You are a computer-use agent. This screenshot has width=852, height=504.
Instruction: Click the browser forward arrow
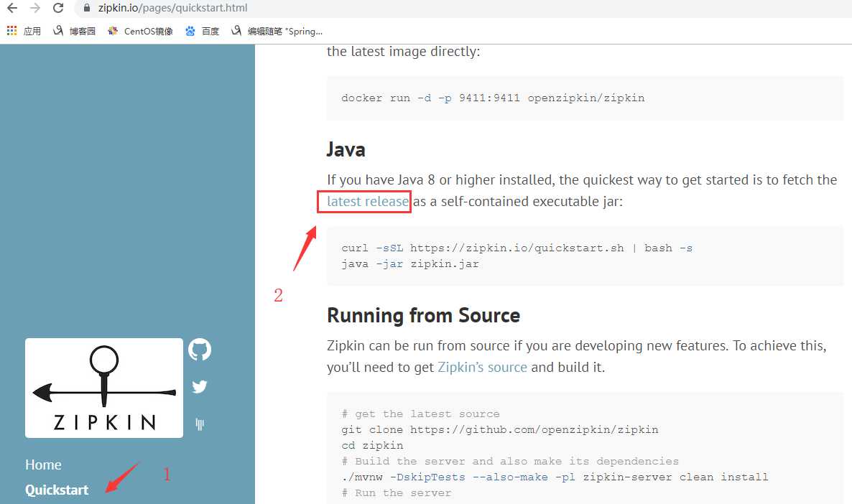tap(35, 9)
